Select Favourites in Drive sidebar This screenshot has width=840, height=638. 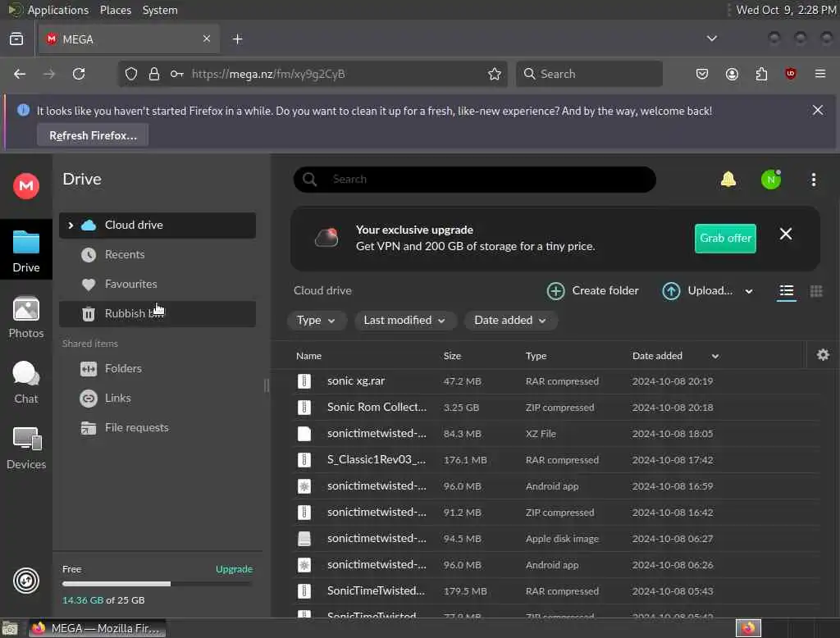157,284
